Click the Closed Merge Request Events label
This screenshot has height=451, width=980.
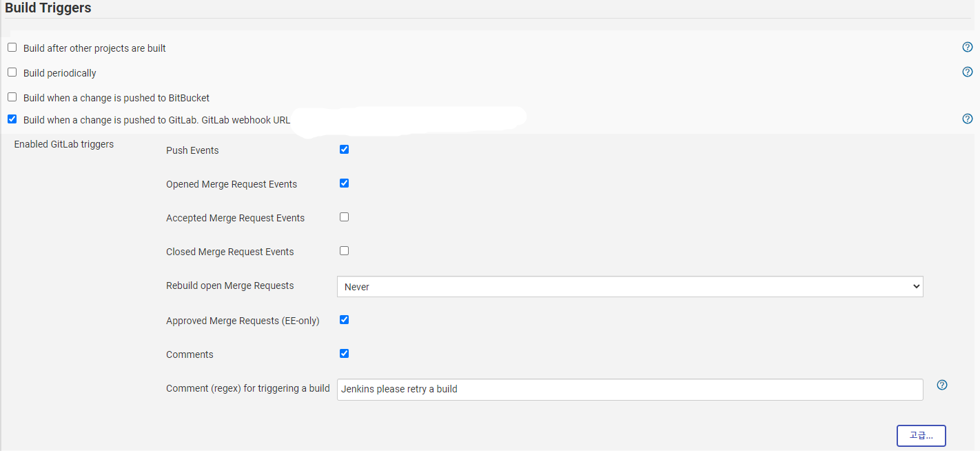230,252
